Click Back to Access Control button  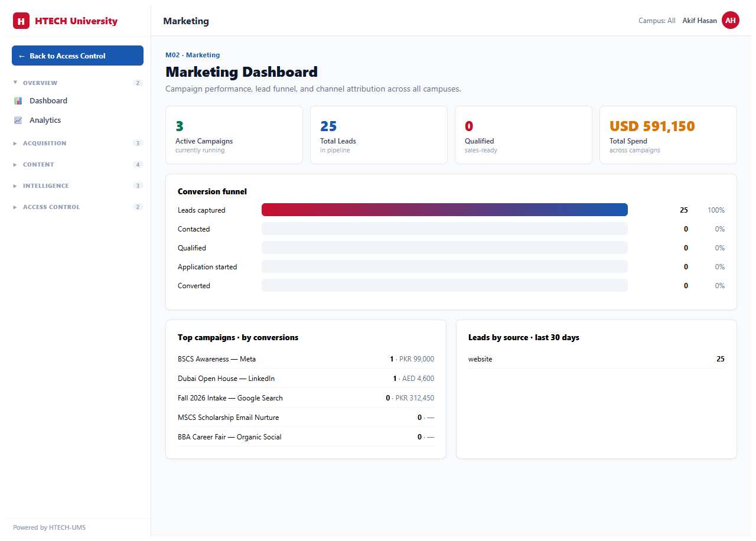tap(77, 56)
